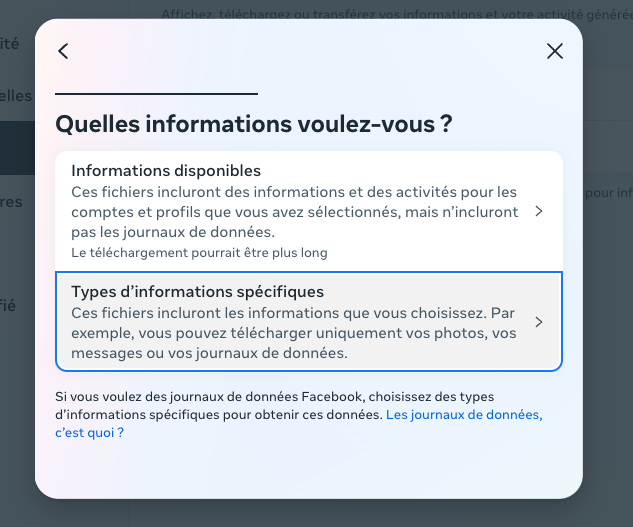
Task: Click the dark highlighted sidebar item behind the dialog
Action: [17, 148]
